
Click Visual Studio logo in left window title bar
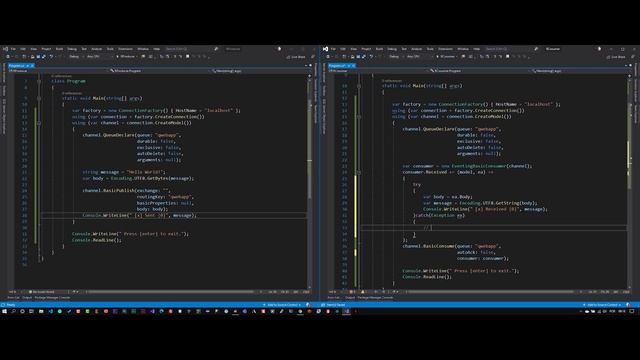[5, 49]
